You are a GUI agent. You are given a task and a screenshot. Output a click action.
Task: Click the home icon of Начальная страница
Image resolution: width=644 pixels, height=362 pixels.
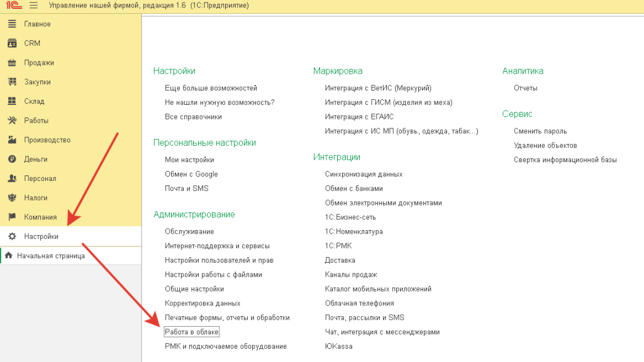9,255
